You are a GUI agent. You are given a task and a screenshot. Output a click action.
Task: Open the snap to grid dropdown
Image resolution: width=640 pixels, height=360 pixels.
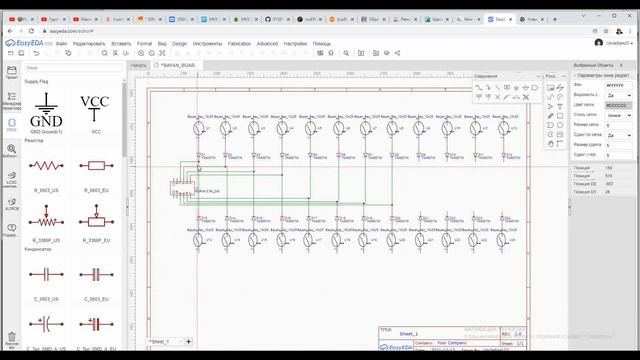click(618, 135)
